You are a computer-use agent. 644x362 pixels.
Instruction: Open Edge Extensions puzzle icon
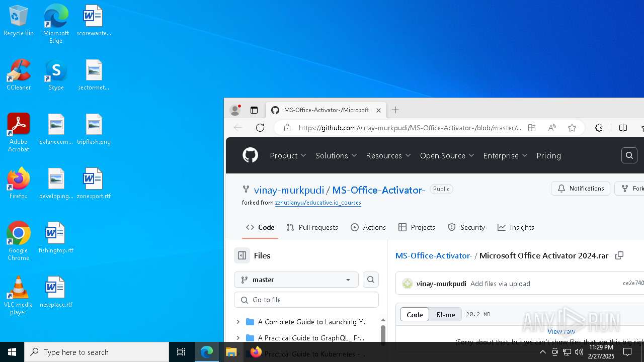pos(599,128)
